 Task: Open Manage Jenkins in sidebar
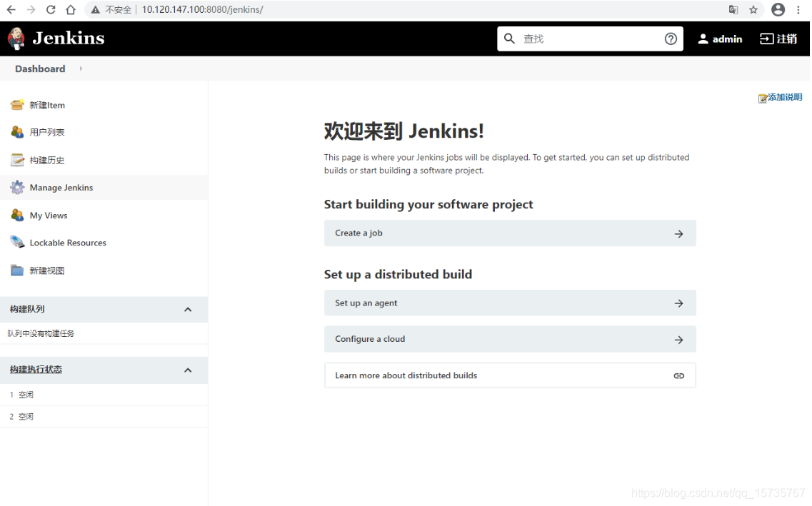click(61, 187)
